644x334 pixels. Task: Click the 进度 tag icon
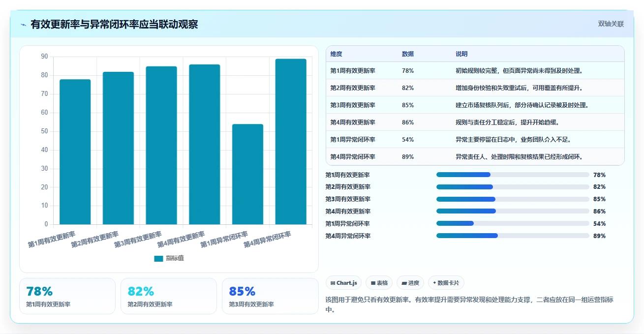point(404,283)
